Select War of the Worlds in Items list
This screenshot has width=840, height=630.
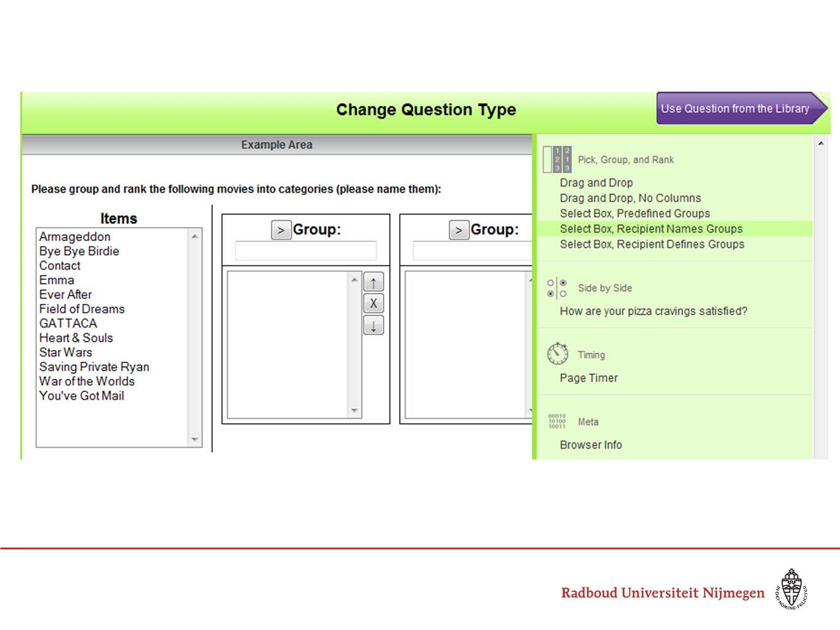pyautogui.click(x=87, y=381)
